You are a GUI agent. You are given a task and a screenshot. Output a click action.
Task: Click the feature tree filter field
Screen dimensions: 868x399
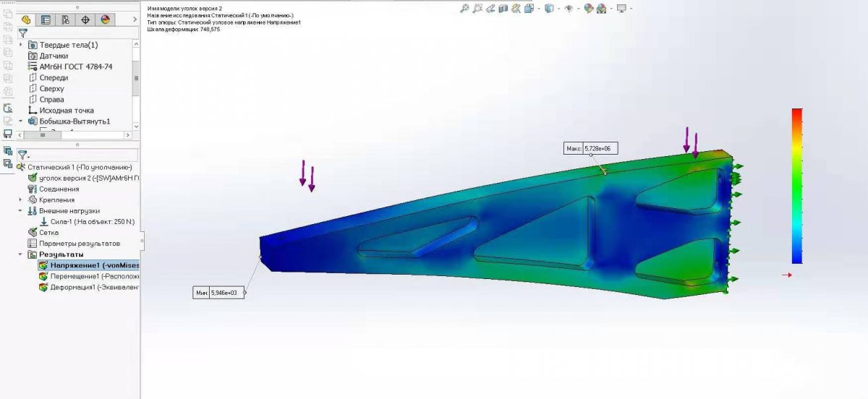point(80,33)
